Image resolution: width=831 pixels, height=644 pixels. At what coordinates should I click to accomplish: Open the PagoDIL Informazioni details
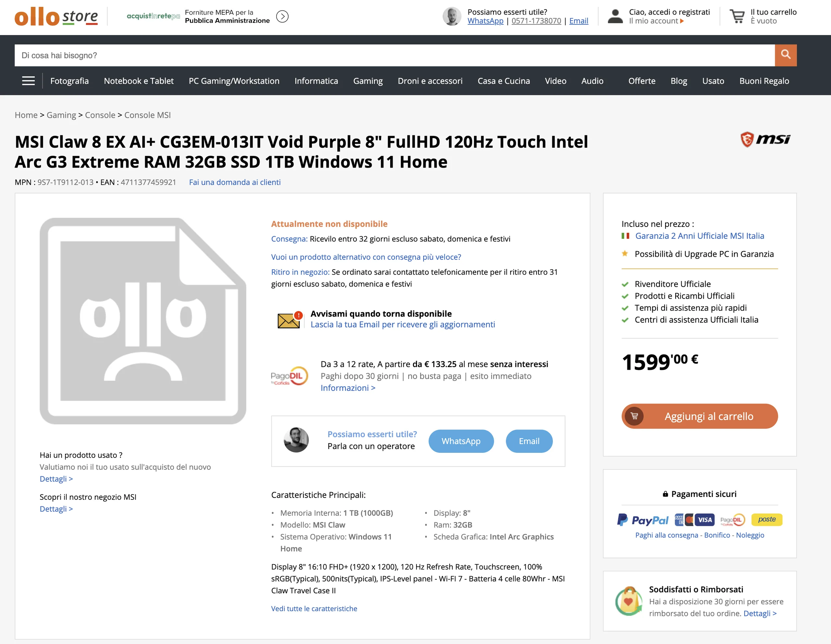348,388
